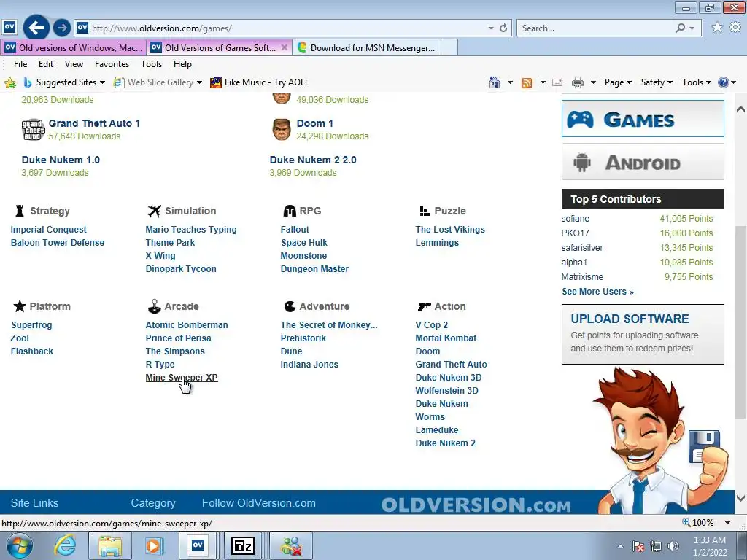747x560 pixels.
Task: Click the volume speaker tray icon
Action: click(673, 546)
